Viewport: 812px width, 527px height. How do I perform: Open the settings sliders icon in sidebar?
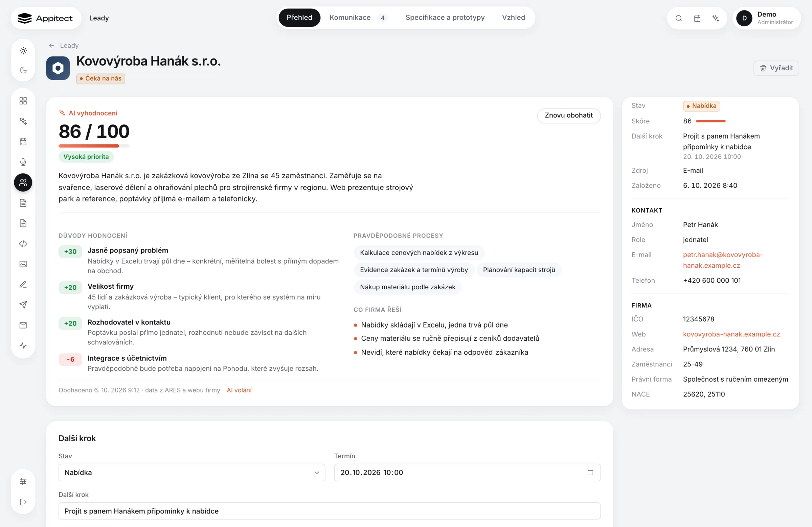[x=23, y=481]
